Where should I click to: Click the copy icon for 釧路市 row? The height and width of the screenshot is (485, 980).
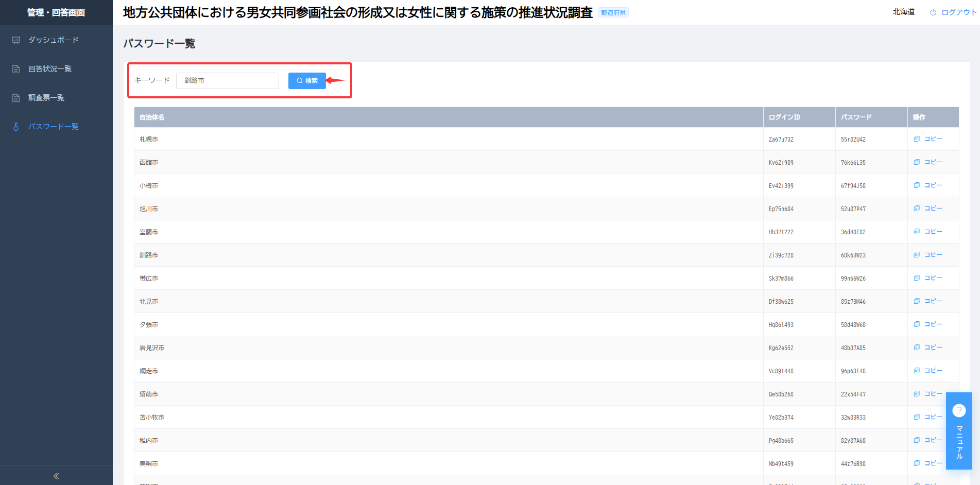(917, 255)
